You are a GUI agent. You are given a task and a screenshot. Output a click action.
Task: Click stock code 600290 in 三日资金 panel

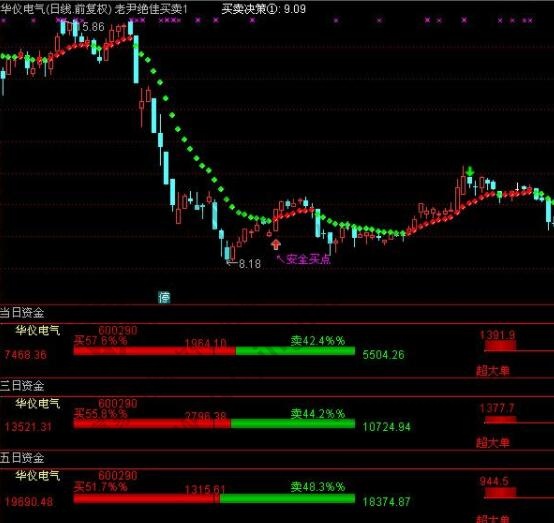pyautogui.click(x=118, y=403)
